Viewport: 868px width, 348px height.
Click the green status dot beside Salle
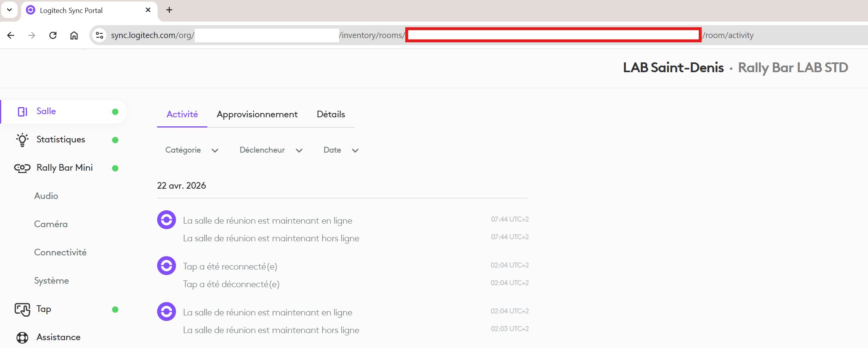point(115,112)
